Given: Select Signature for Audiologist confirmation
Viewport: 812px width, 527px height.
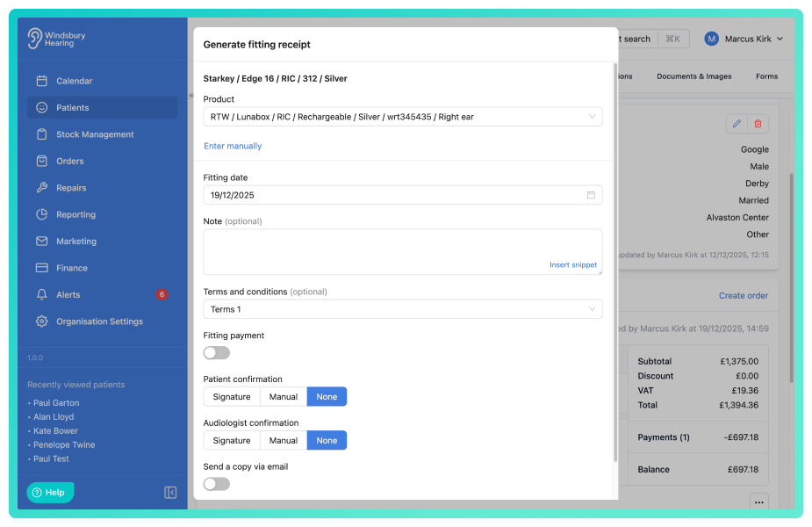Looking at the screenshot, I should (x=232, y=440).
